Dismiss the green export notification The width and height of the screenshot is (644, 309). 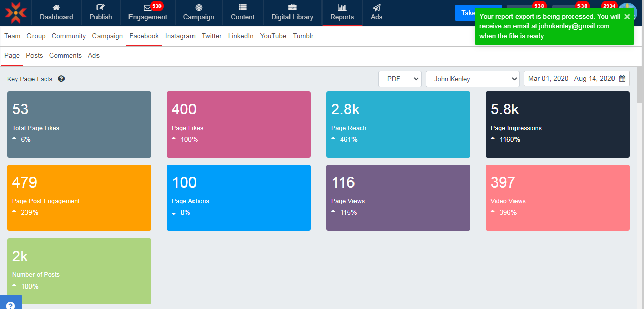click(627, 17)
